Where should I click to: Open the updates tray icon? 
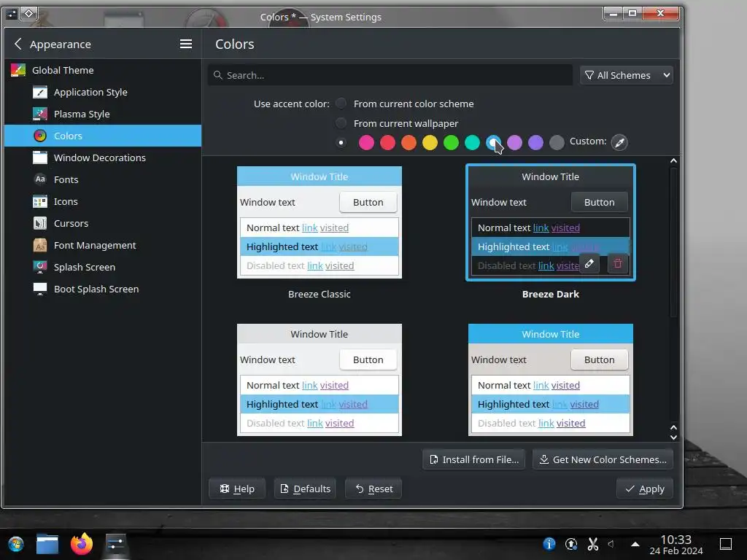pyautogui.click(x=570, y=544)
